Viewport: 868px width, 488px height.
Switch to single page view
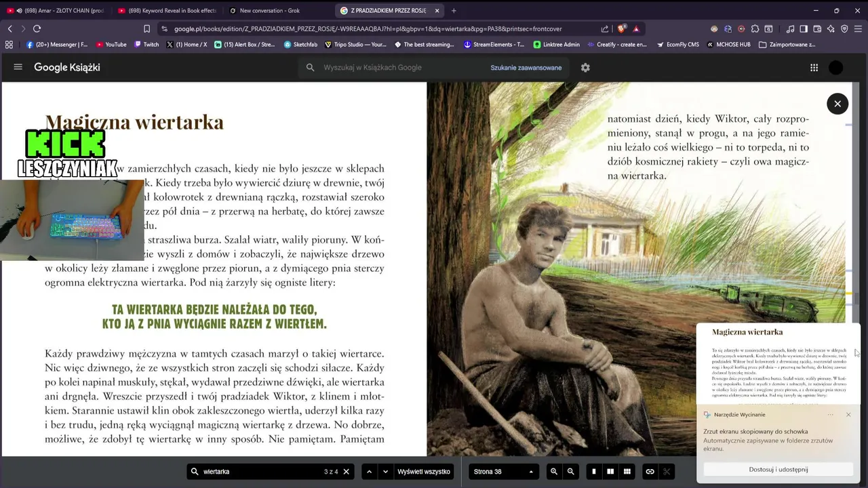594,472
